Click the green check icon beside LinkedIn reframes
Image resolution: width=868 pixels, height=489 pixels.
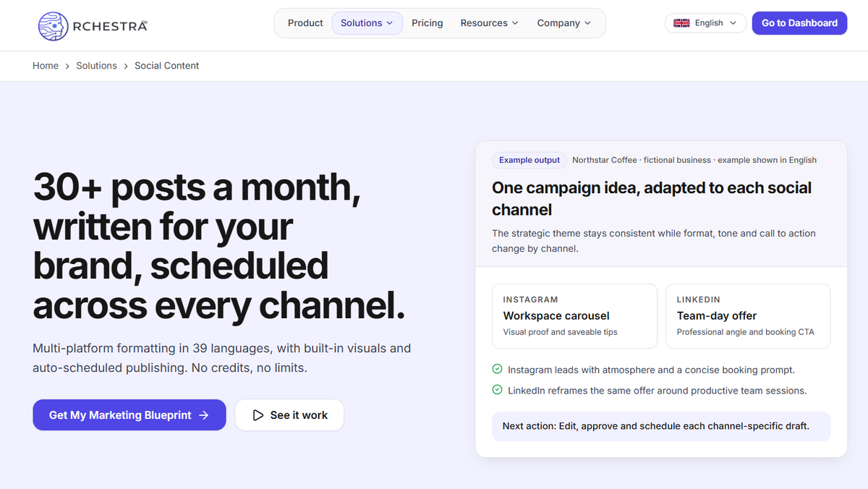click(x=497, y=390)
